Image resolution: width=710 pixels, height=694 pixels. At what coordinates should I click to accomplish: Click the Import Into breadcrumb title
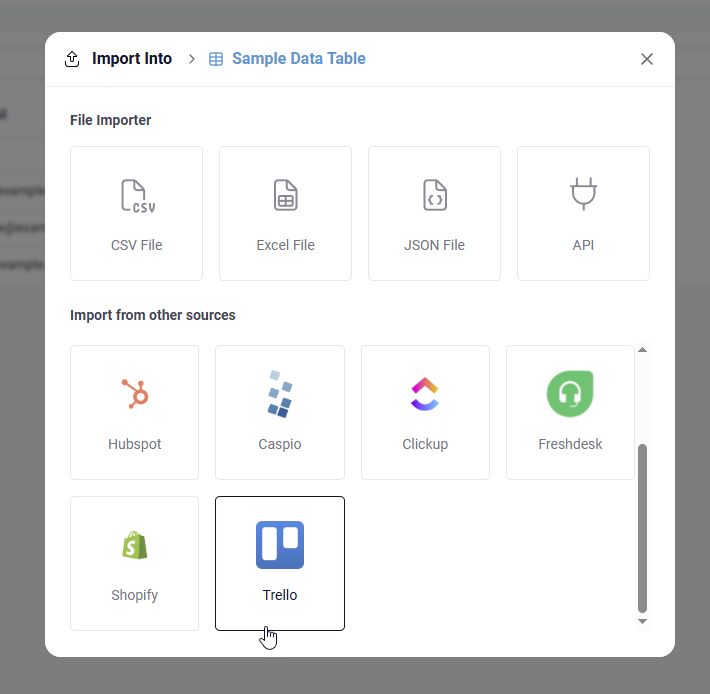coord(132,59)
